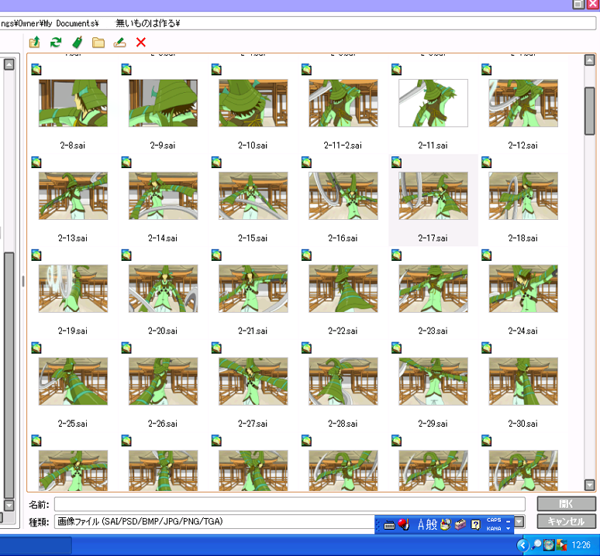Click the キャンセル button
The height and width of the screenshot is (556, 600).
pos(566,521)
